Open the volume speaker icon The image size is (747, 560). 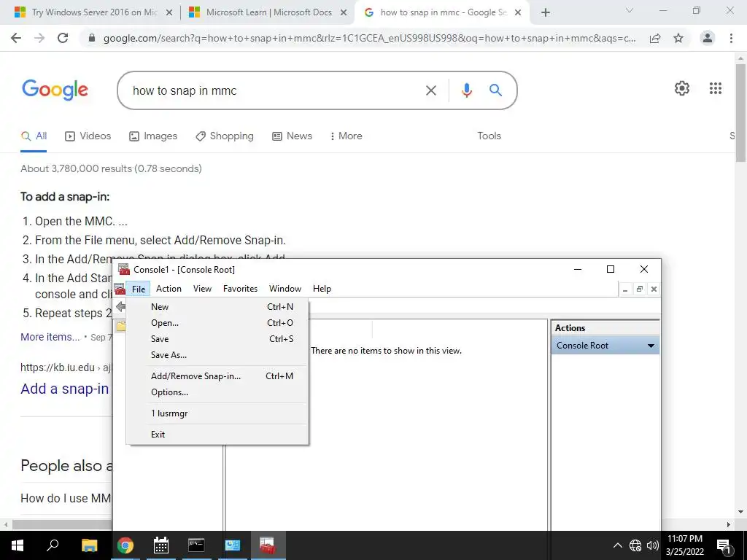click(652, 545)
